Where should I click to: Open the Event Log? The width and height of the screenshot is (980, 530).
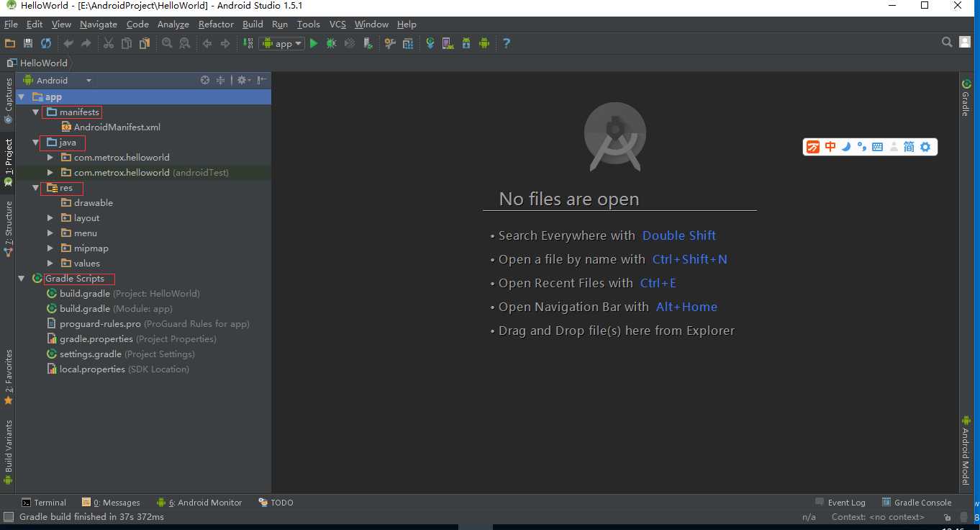click(x=840, y=503)
